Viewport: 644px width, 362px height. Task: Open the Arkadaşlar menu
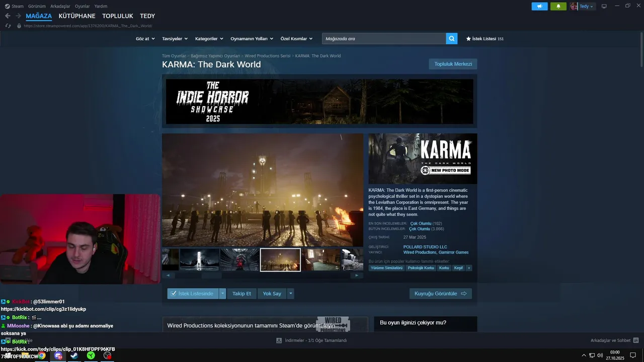point(60,6)
